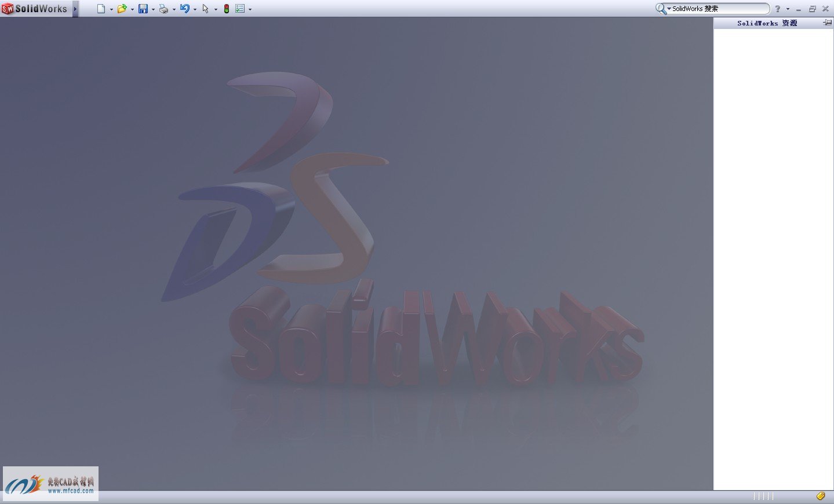
Task: Switch to the SolidWorks 资源 pane
Action: [x=766, y=23]
